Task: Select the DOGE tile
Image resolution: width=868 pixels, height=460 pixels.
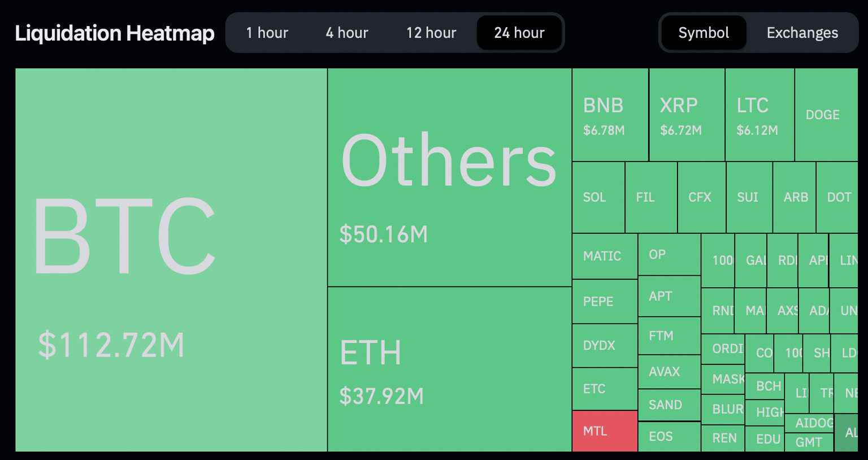Action: click(x=825, y=113)
